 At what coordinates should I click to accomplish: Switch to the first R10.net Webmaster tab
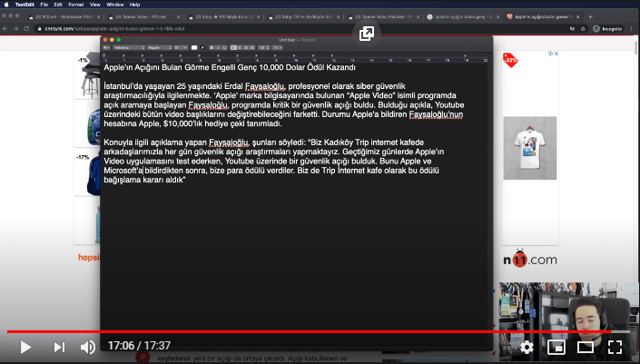point(64,17)
